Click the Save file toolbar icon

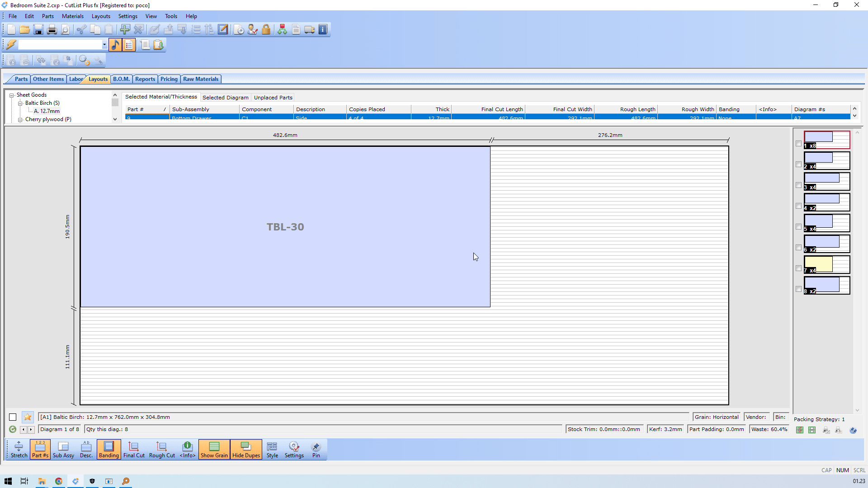click(38, 30)
